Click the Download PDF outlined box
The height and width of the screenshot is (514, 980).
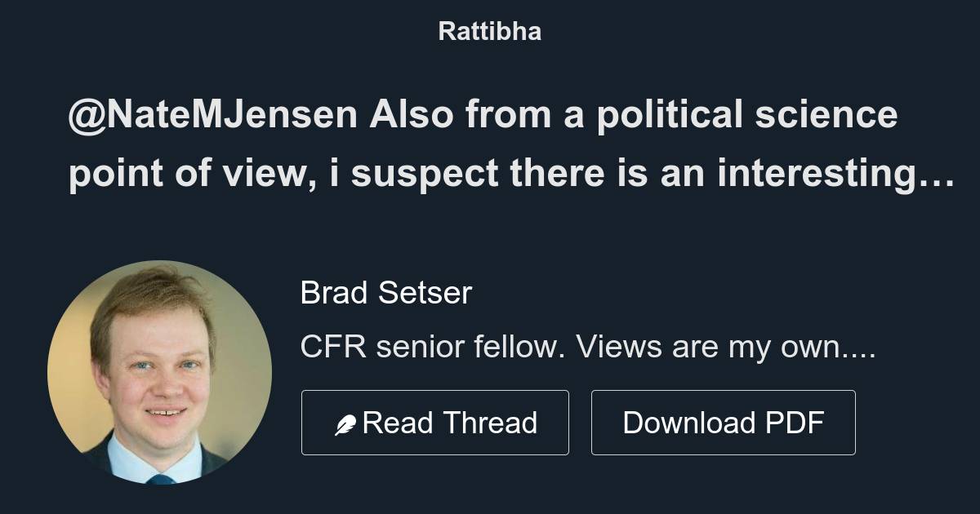coord(724,422)
